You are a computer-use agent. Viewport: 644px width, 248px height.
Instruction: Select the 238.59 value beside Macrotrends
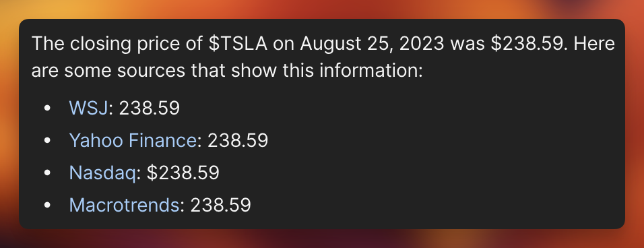pos(220,204)
